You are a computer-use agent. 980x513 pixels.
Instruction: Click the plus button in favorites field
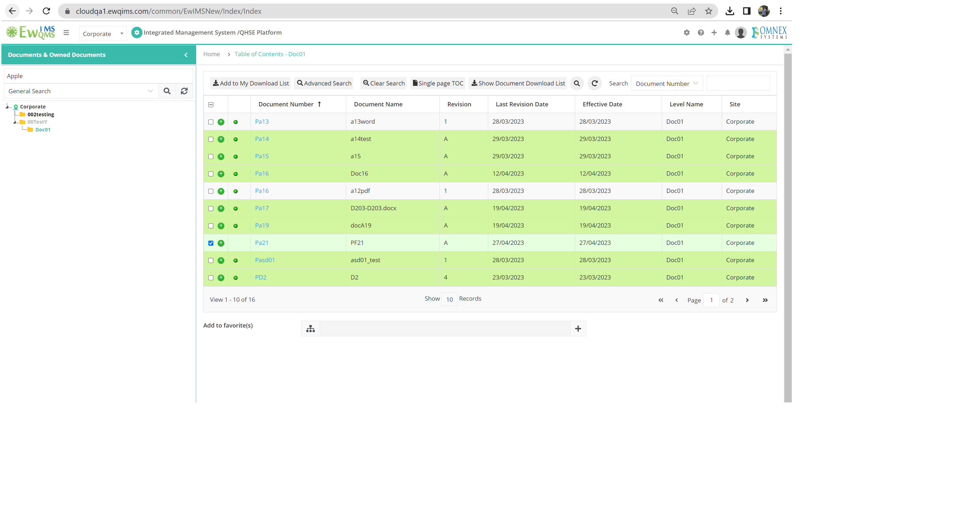point(578,329)
